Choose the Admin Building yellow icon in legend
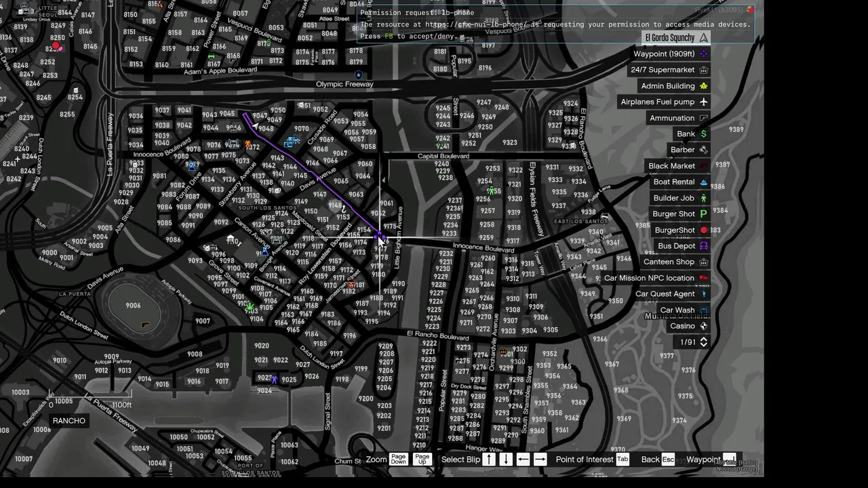868x488 pixels. (704, 86)
